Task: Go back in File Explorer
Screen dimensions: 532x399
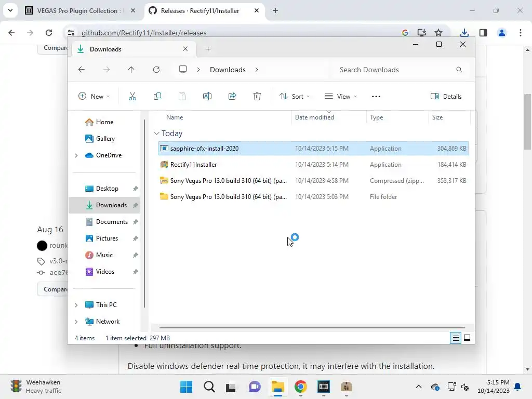Action: pyautogui.click(x=82, y=70)
